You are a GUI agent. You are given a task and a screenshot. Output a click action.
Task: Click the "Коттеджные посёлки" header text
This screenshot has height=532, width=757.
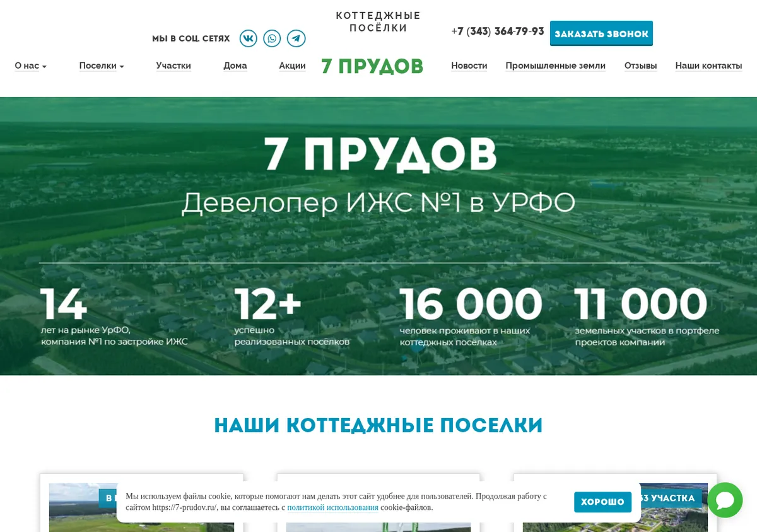click(x=378, y=22)
